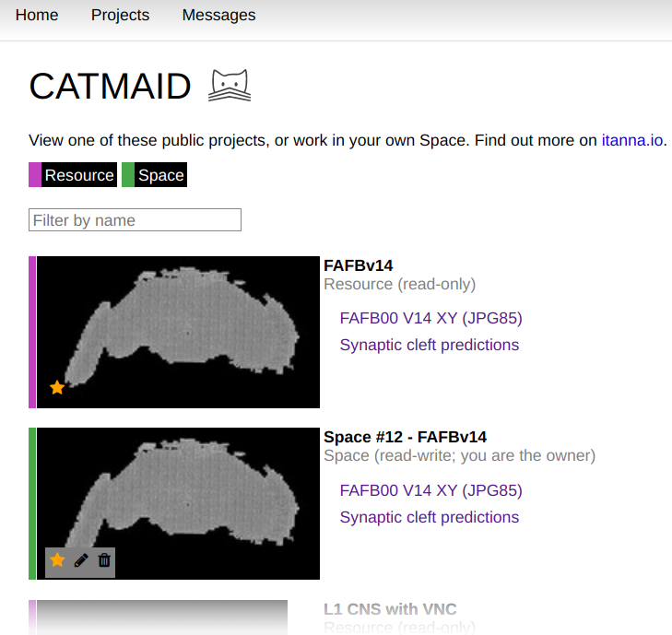Viewport: 672px width, 635px height.
Task: Click the pencil edit icon on Space #12
Action: point(81,560)
